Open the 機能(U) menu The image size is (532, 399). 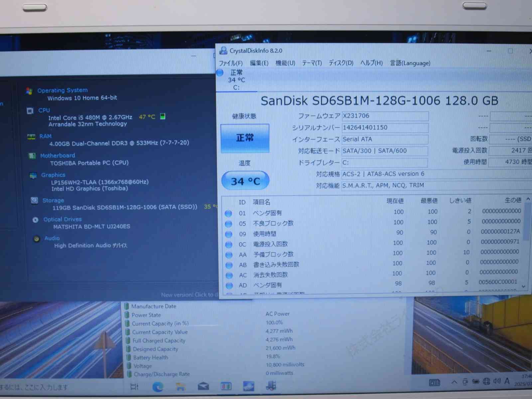click(x=285, y=63)
